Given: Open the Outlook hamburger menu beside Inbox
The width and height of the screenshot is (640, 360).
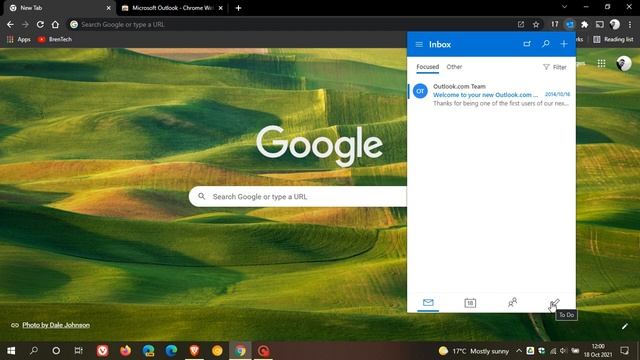Looking at the screenshot, I should coord(419,44).
